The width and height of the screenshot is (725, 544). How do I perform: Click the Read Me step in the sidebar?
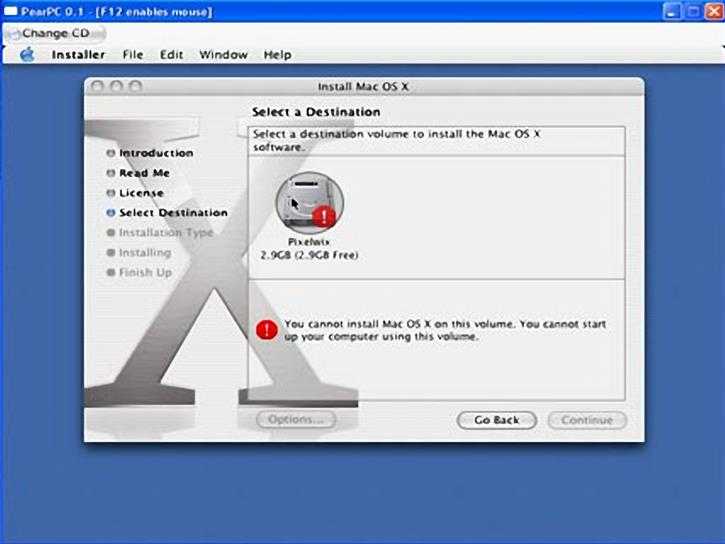point(138,173)
